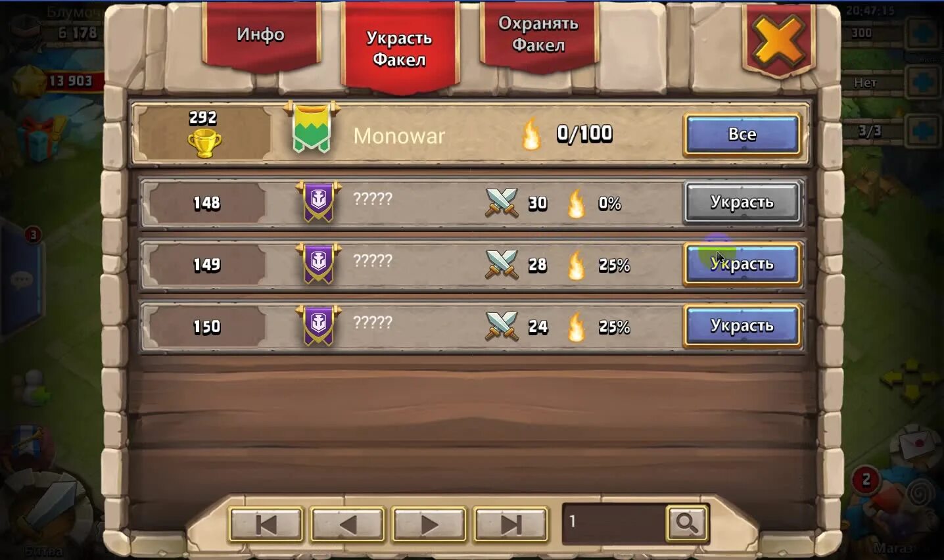This screenshot has height=560, width=944.
Task: Click the gold trophy icon
Action: [x=204, y=143]
